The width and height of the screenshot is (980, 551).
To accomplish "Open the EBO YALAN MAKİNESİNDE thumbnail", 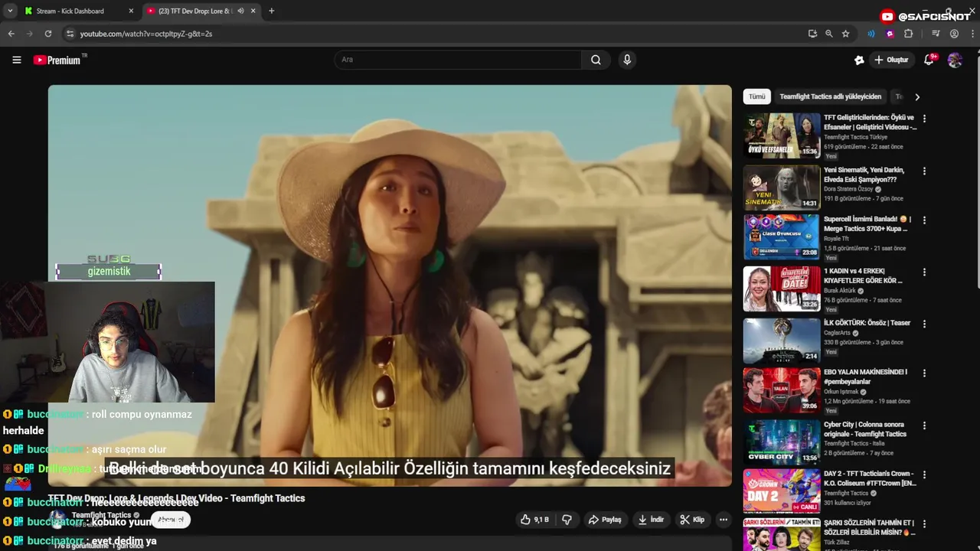I will click(782, 390).
